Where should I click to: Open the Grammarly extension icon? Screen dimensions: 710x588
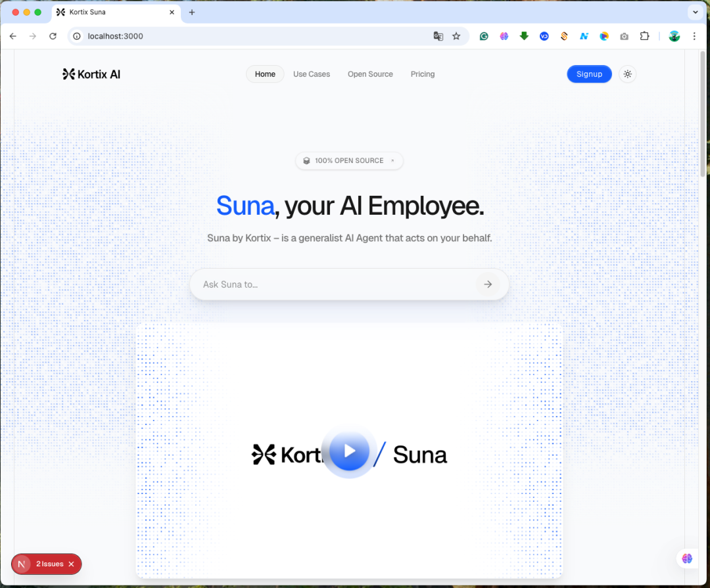click(484, 36)
